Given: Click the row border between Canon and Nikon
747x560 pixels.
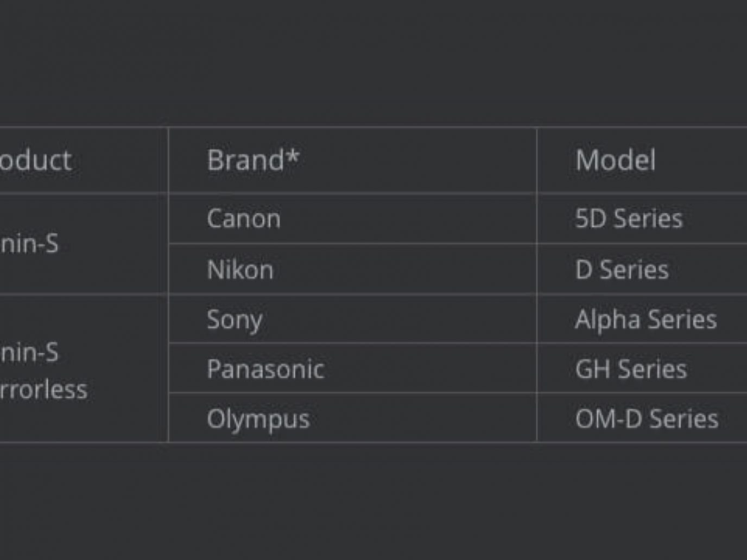Looking at the screenshot, I should pos(353,244).
